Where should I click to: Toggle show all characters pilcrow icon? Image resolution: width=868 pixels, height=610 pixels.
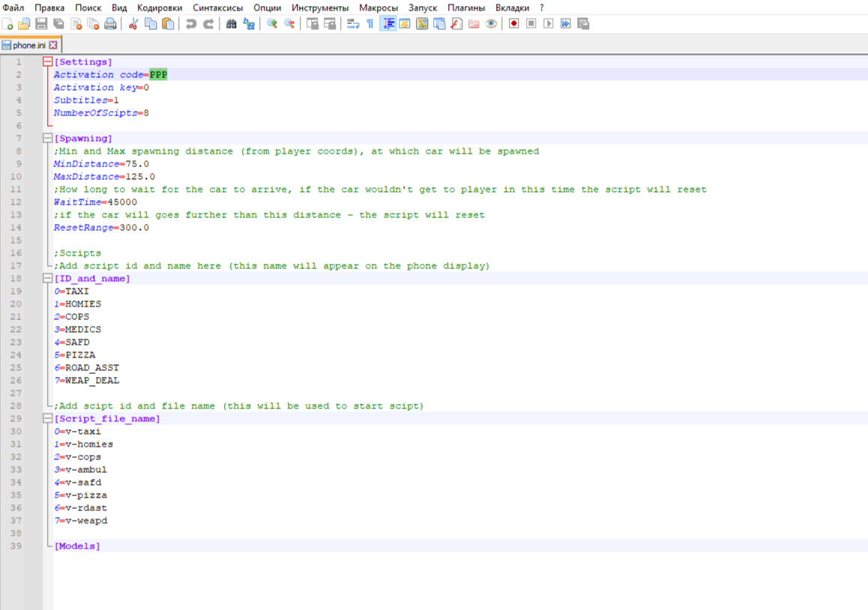(370, 24)
